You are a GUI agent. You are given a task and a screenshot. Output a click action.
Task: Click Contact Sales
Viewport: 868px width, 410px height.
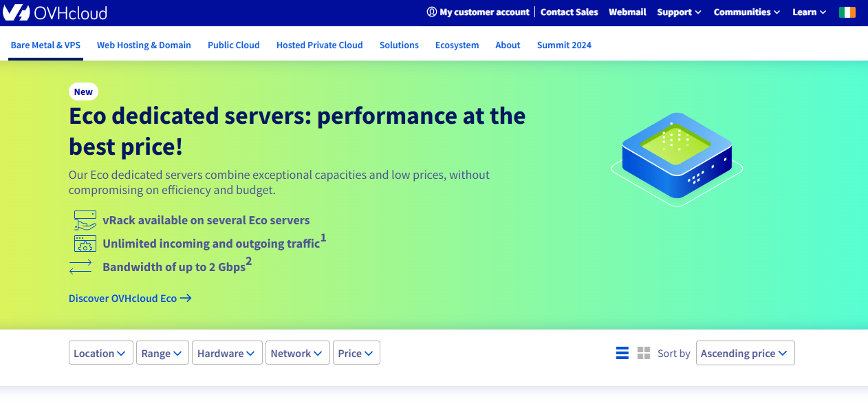569,12
